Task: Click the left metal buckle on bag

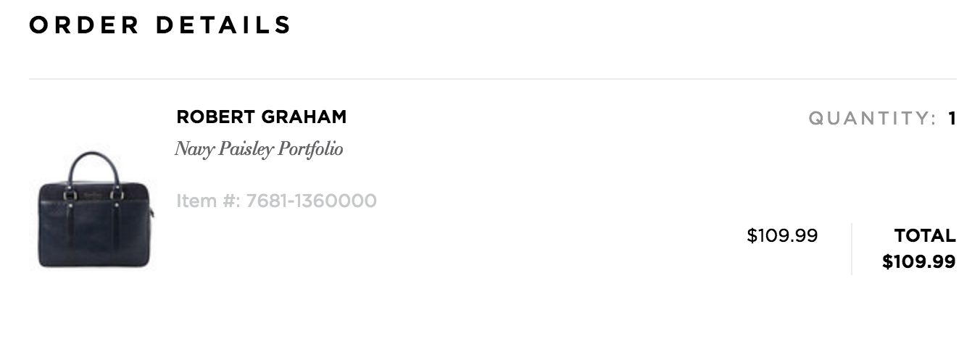Action: pyautogui.click(x=70, y=194)
